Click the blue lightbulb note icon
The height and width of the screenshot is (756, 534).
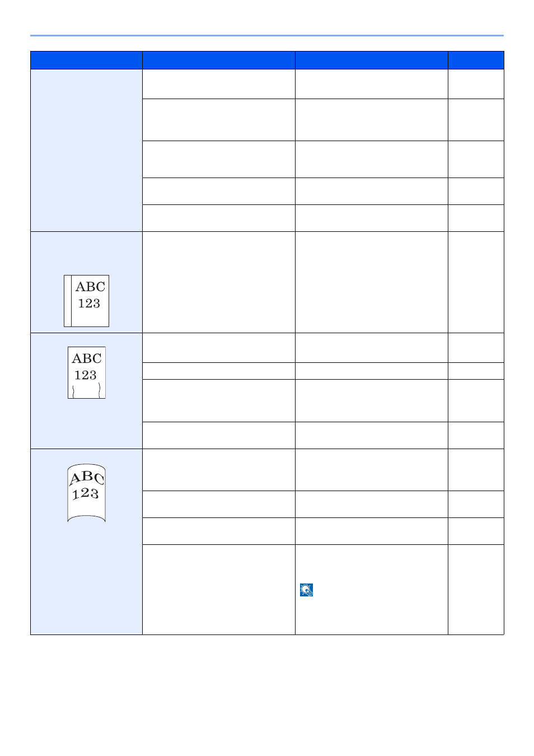pos(306,590)
